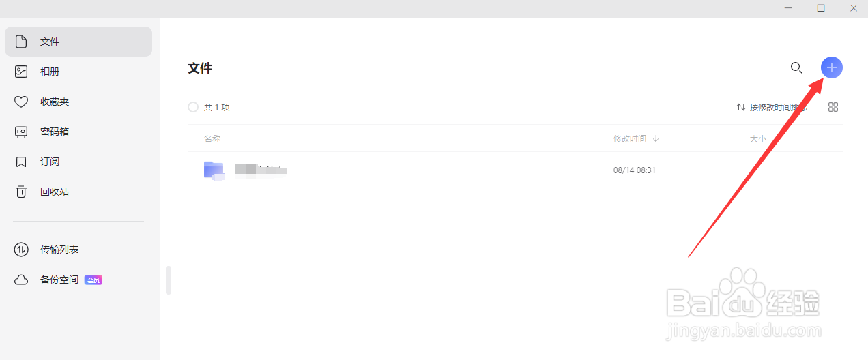Image resolution: width=868 pixels, height=360 pixels.
Task: Open the 相册 album sidebar item
Action: [x=50, y=72]
